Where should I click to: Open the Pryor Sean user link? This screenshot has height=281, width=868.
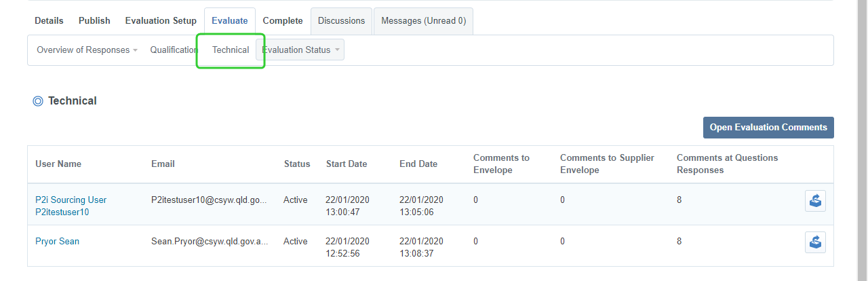click(x=57, y=242)
